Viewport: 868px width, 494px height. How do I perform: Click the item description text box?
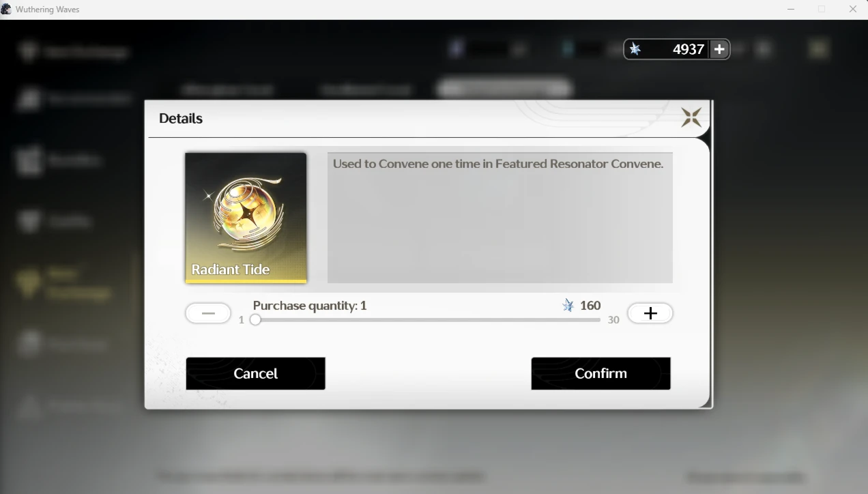click(500, 218)
